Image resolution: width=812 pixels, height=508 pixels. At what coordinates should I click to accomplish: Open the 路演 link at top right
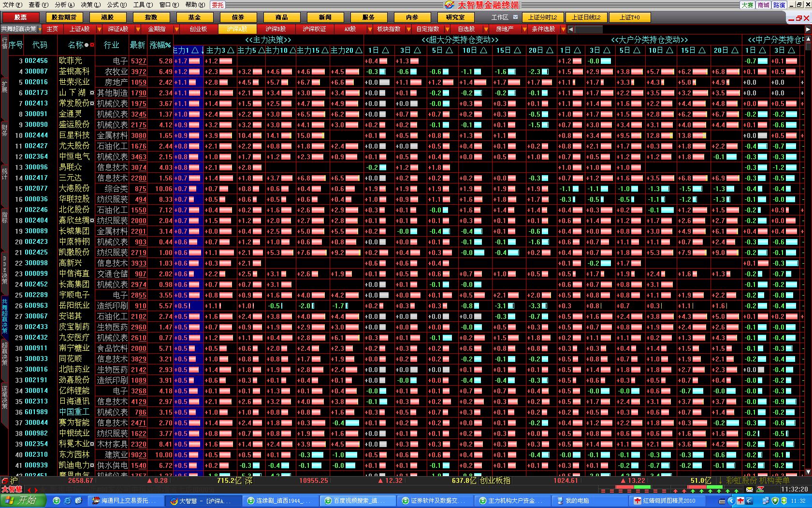[x=779, y=5]
